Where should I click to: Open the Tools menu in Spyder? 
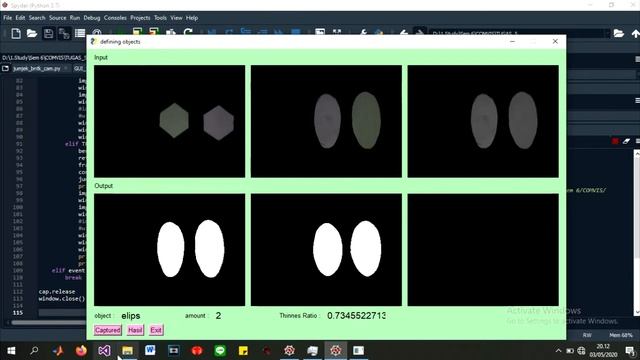(160, 18)
